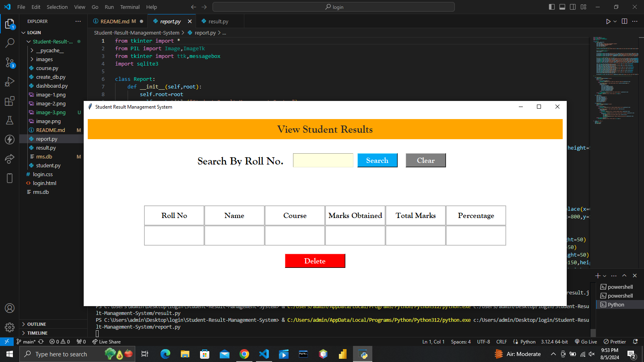Screen dimensions: 644x362
Task: Open the Accounts icon
Action: 10,308
